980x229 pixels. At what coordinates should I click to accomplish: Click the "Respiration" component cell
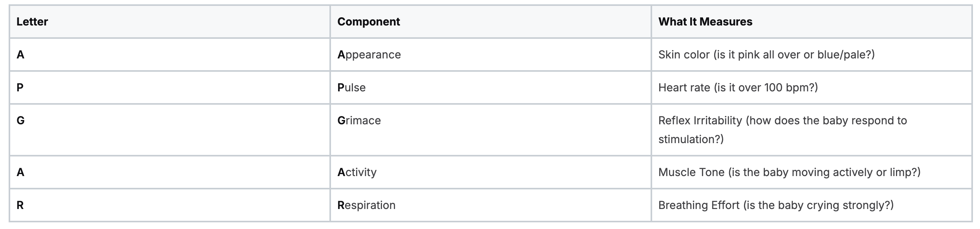pos(366,205)
